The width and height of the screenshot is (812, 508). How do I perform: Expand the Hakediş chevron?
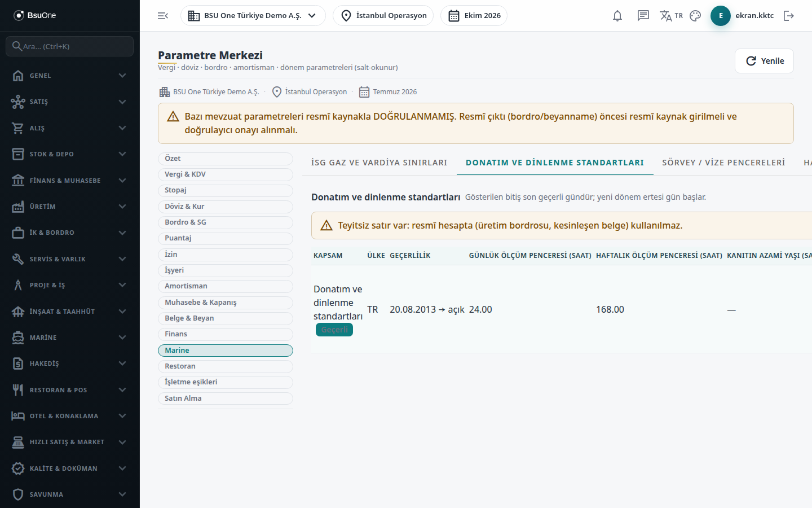click(122, 364)
